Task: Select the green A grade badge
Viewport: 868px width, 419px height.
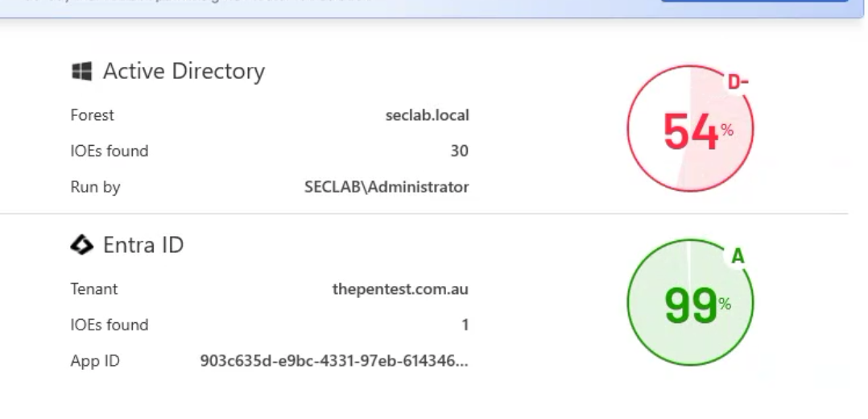Action: click(738, 256)
